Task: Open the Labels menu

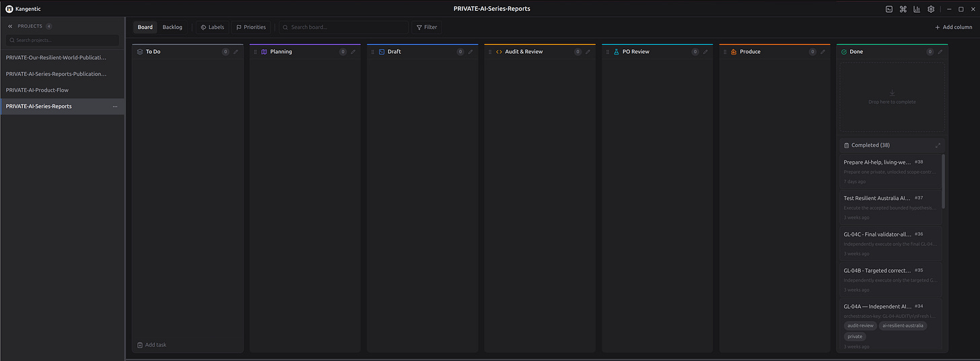Action: pyautogui.click(x=213, y=27)
